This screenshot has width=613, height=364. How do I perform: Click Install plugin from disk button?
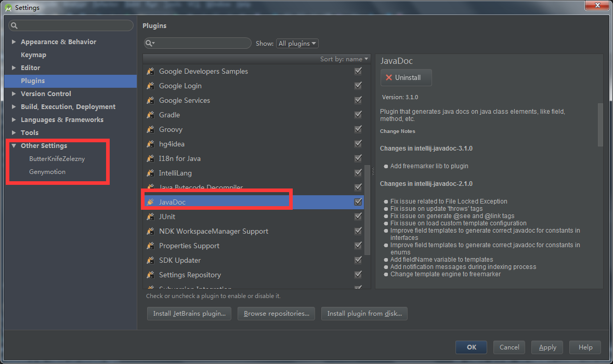pos(364,314)
